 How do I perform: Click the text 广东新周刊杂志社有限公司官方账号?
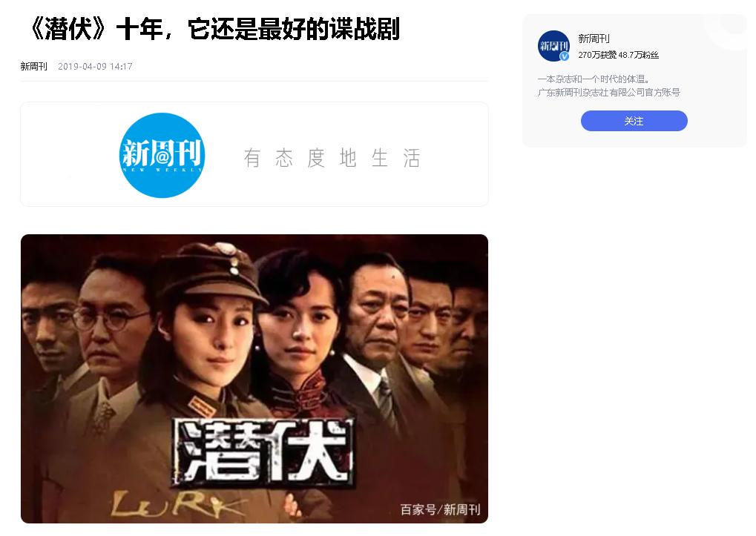click(x=609, y=93)
